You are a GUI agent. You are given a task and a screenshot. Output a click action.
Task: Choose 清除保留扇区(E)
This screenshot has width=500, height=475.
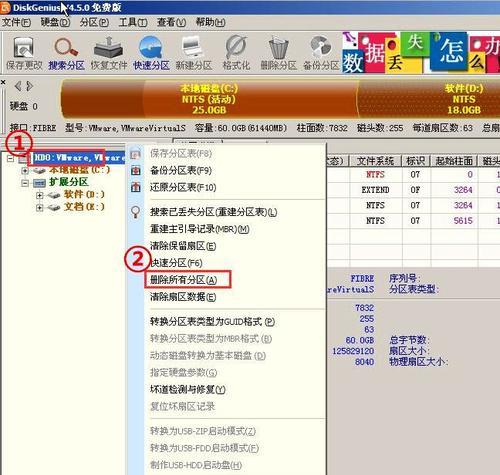183,246
